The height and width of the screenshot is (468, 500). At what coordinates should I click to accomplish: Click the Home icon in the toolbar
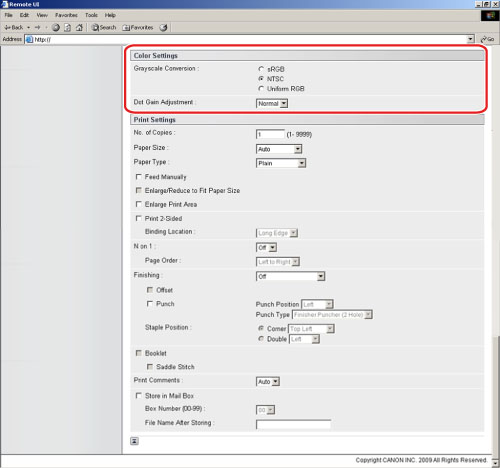pos(79,28)
